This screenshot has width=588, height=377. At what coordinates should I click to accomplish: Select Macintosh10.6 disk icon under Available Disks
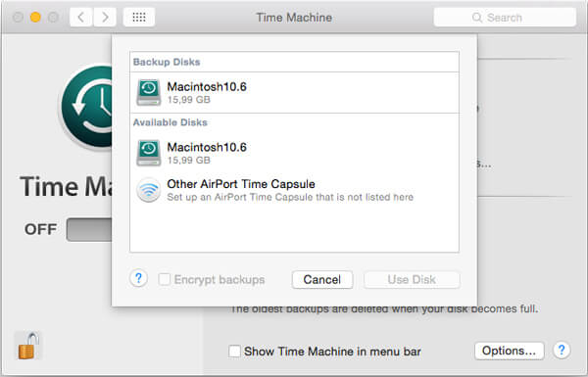pyautogui.click(x=149, y=153)
